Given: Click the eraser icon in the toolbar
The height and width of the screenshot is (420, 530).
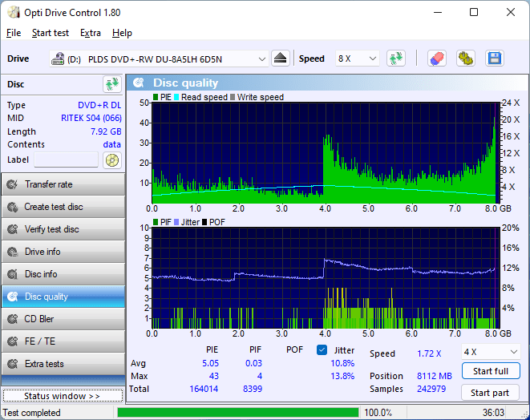Looking at the screenshot, I should tap(436, 59).
